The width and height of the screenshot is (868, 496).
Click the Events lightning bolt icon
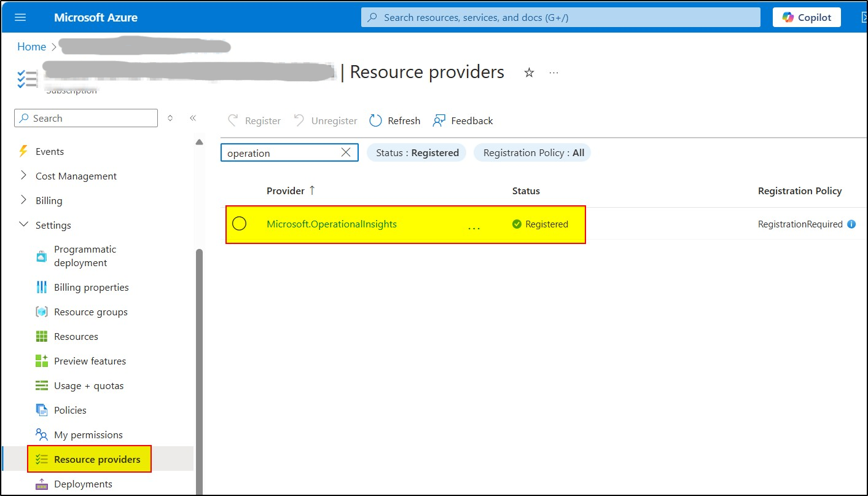click(x=23, y=151)
